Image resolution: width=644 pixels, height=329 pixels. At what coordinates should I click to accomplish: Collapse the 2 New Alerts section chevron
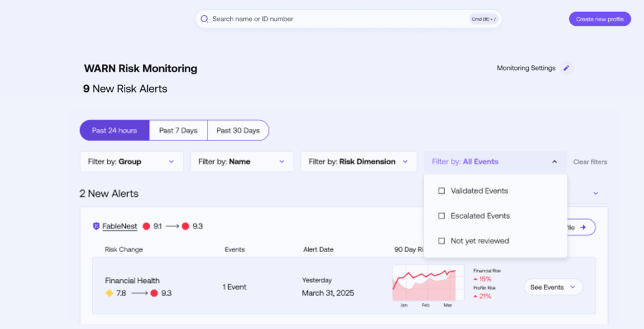(596, 194)
